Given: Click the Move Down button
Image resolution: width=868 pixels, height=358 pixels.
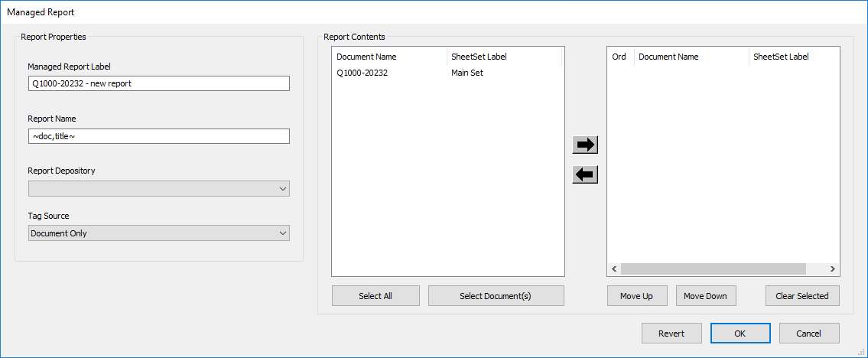Looking at the screenshot, I should pyautogui.click(x=705, y=296).
